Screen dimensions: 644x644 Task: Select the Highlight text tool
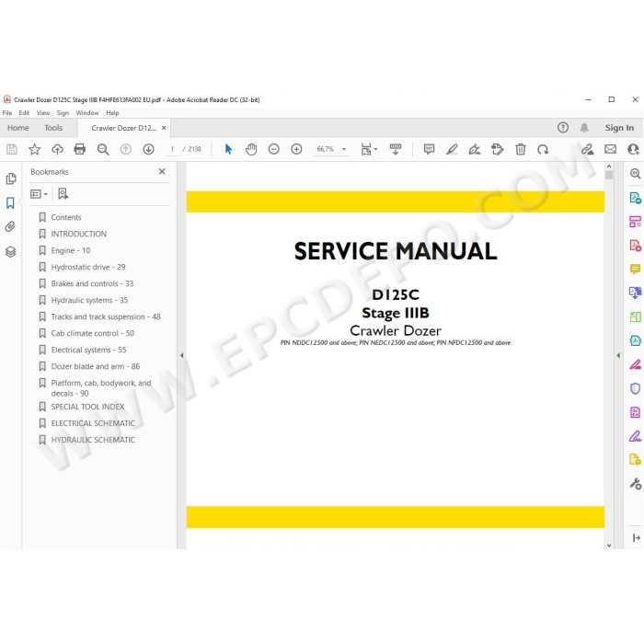[x=452, y=149]
